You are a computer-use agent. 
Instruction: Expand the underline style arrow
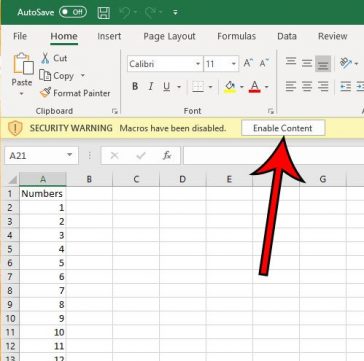coord(179,87)
